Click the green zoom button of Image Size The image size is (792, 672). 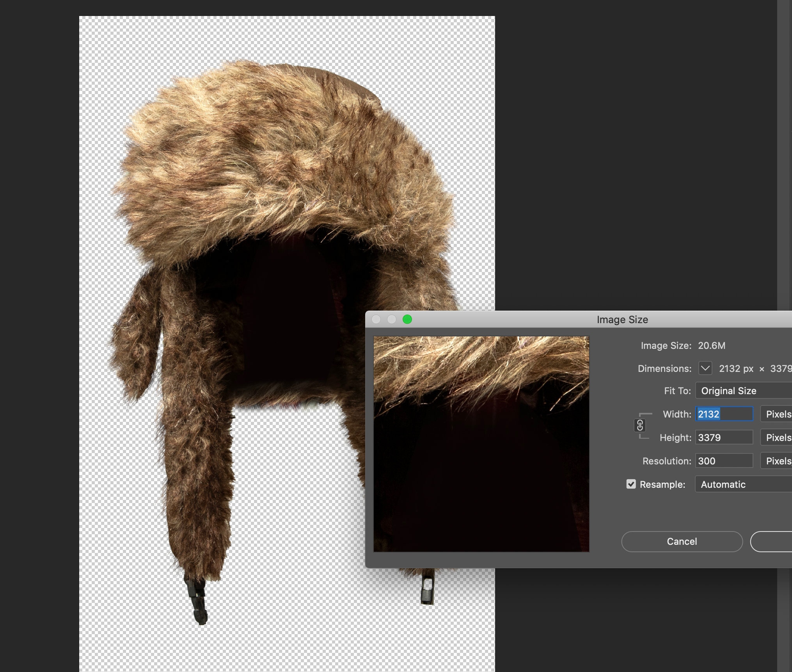pos(407,320)
